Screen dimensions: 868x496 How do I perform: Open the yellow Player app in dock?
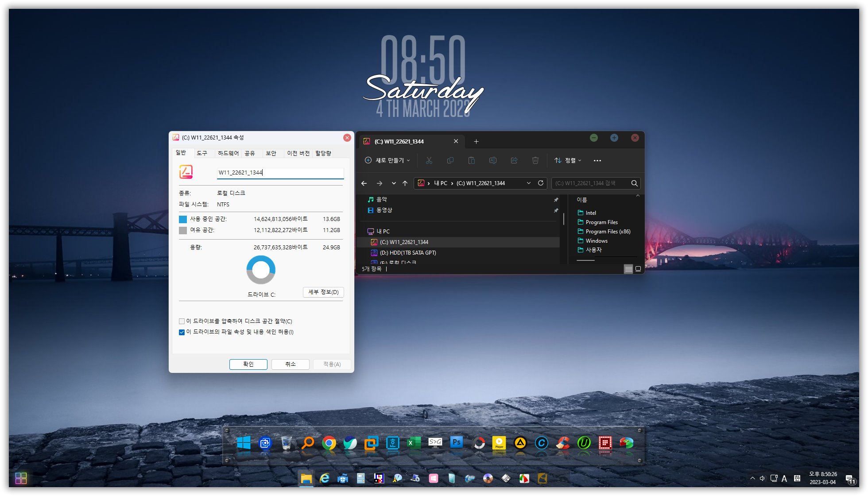tap(499, 443)
